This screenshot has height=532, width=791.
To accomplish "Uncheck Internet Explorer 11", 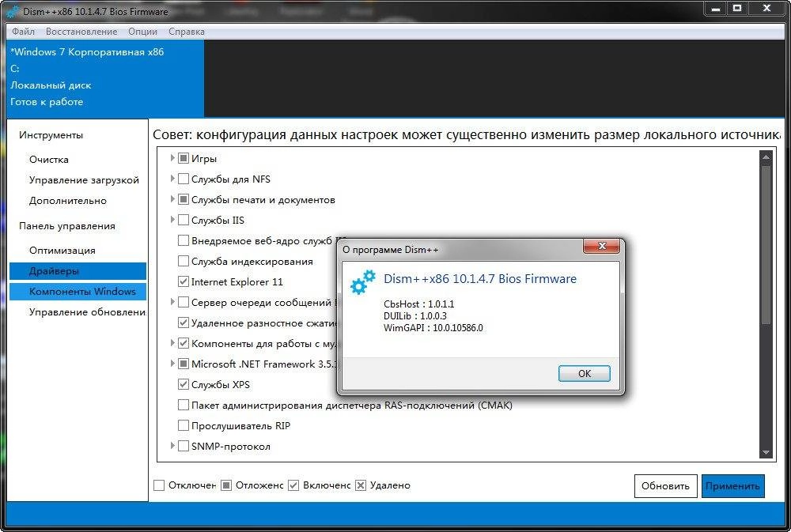I will [184, 282].
